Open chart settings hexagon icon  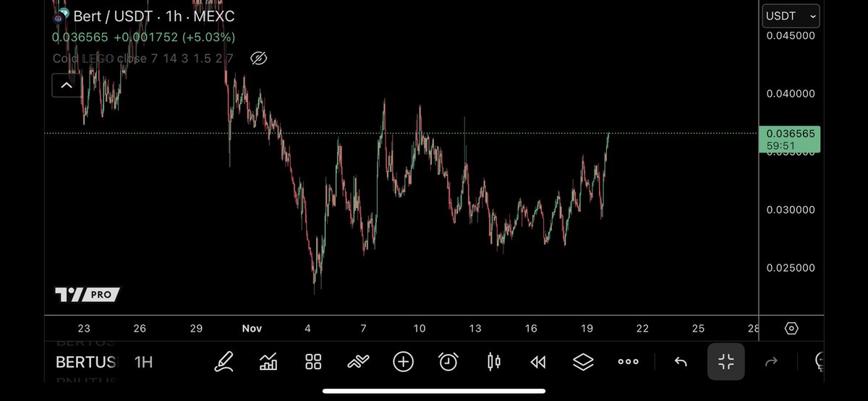tap(791, 328)
